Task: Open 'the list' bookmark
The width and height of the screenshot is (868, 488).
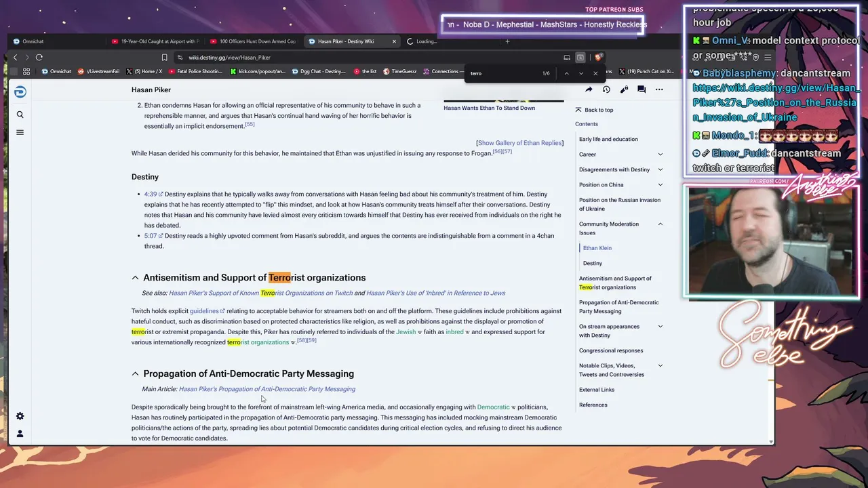Action: click(365, 71)
